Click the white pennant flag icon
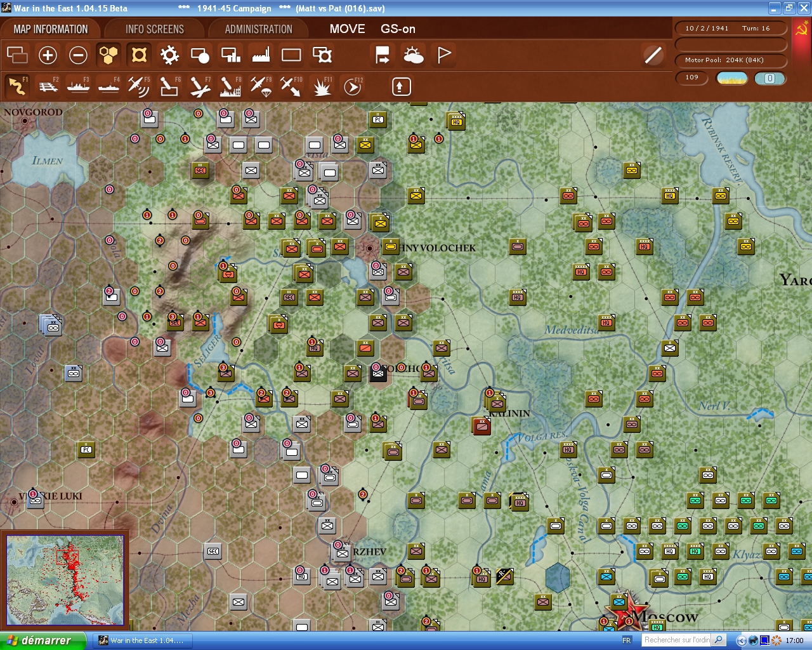This screenshot has width=812, height=650. (x=444, y=55)
